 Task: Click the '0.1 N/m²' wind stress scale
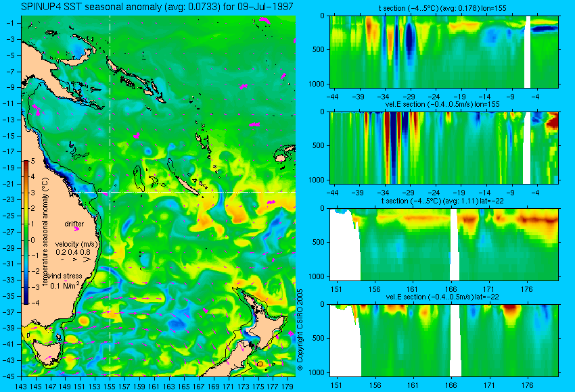tap(64, 285)
